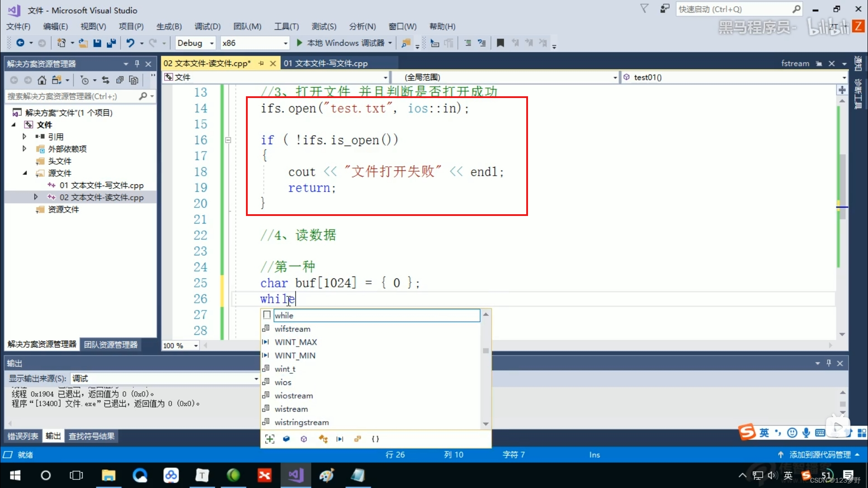Go to Home in Solution Explorer toolbar

tap(42, 80)
